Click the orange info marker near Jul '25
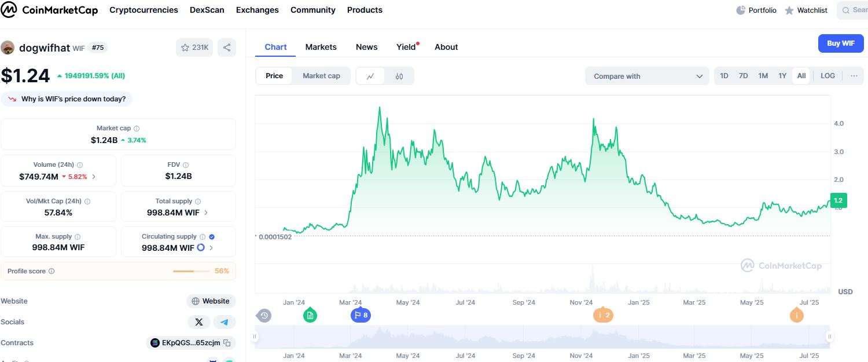Image resolution: width=868 pixels, height=362 pixels. point(797,316)
